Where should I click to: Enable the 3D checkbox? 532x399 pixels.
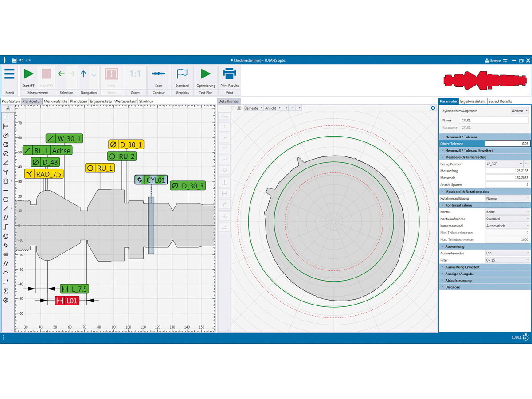tap(234, 108)
